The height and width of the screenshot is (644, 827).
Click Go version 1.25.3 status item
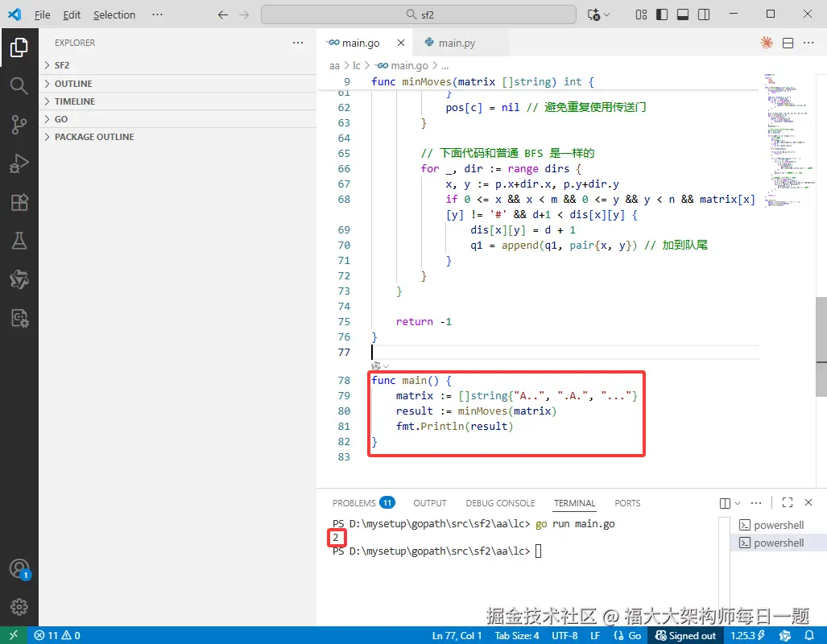click(x=747, y=636)
